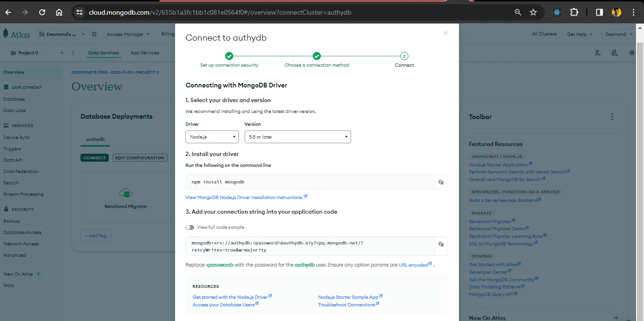
Task: Reload the current browser page
Action: (42, 12)
